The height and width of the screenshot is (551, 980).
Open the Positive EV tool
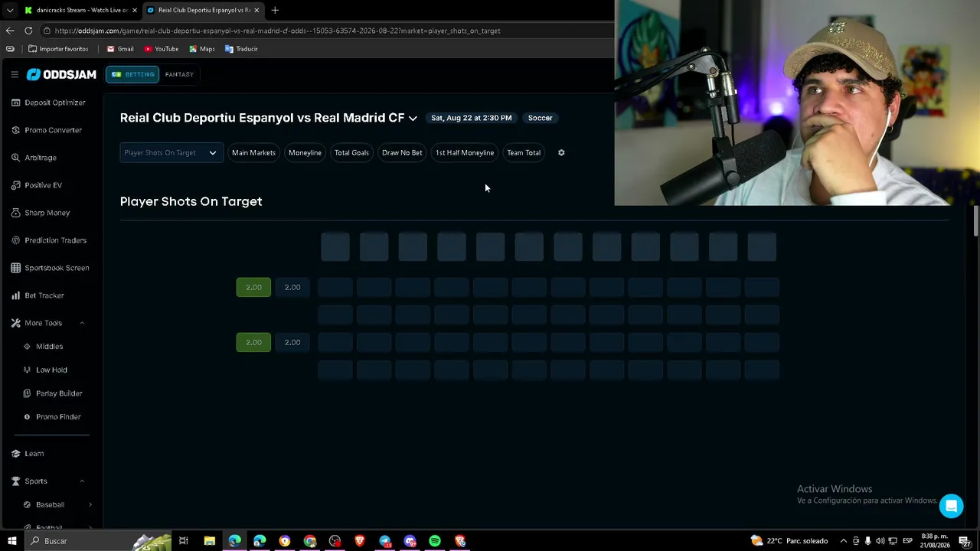coord(37,185)
